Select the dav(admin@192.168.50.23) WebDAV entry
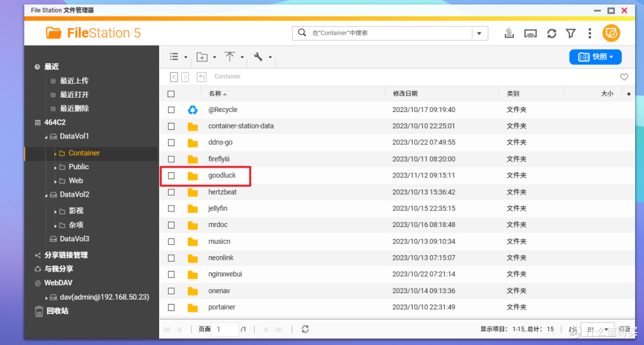This screenshot has height=345, width=644. [104, 297]
